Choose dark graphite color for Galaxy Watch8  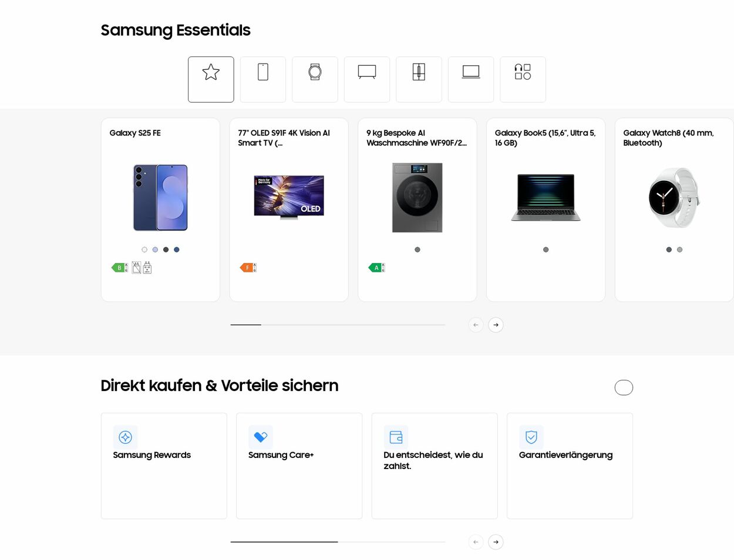669,249
